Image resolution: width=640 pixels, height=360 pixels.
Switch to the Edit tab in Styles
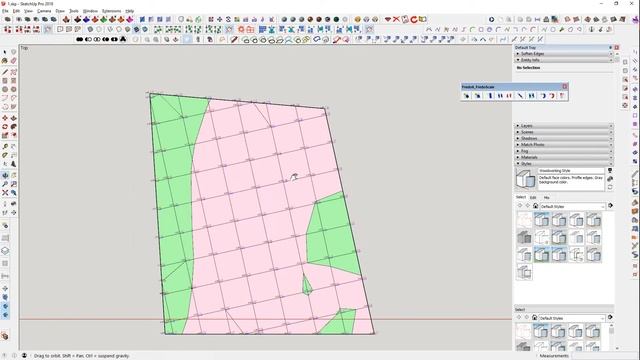click(533, 197)
